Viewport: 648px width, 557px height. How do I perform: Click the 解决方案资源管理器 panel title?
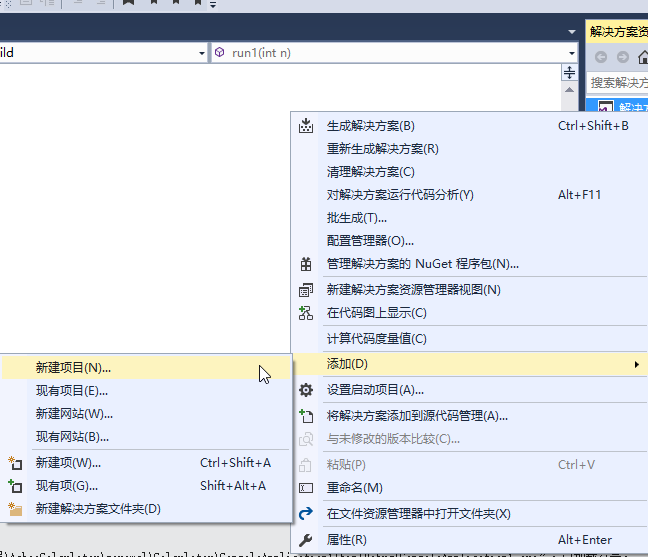[619, 31]
